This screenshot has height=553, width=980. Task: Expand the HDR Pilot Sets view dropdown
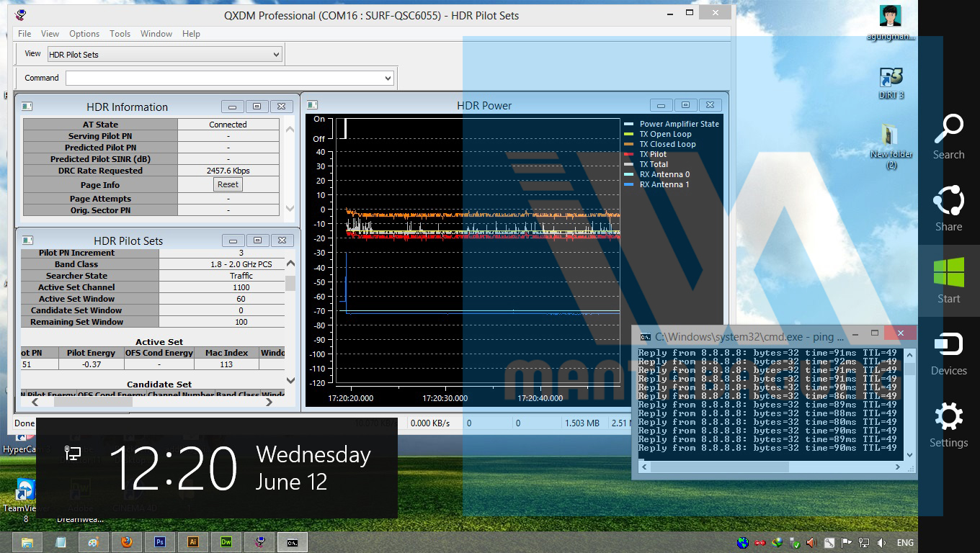(x=276, y=55)
